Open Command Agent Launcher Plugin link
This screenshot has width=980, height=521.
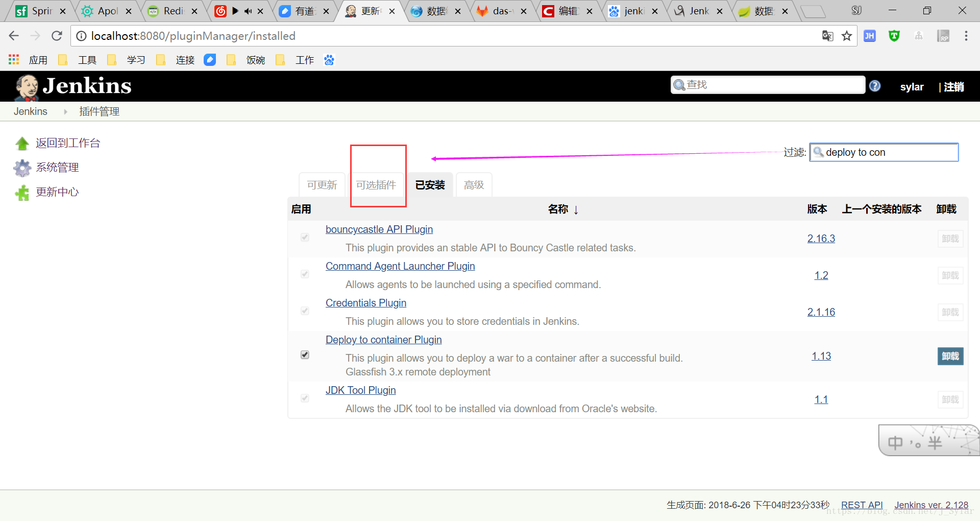[x=400, y=266]
